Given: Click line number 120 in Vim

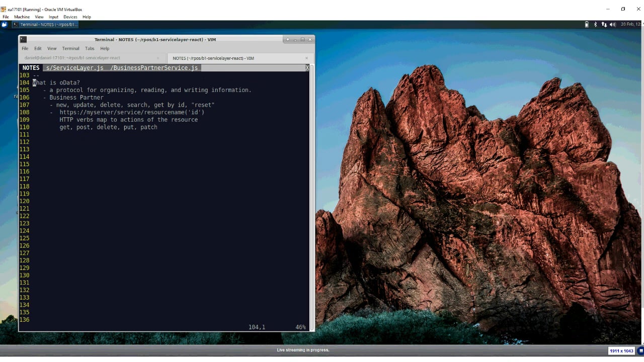Looking at the screenshot, I should pyautogui.click(x=24, y=201).
